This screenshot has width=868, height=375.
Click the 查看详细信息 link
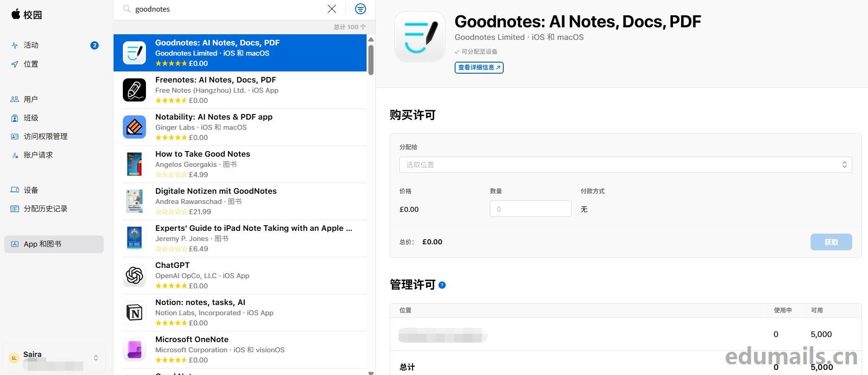(479, 68)
